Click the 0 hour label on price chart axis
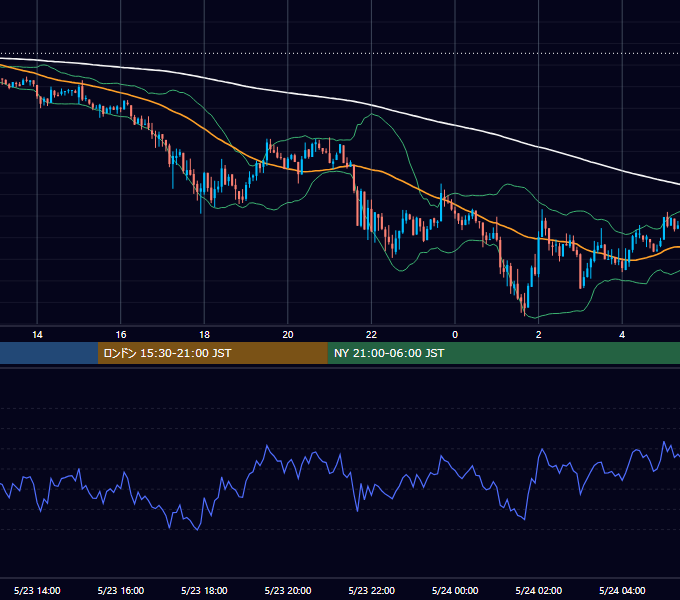The image size is (680, 600). click(x=455, y=335)
